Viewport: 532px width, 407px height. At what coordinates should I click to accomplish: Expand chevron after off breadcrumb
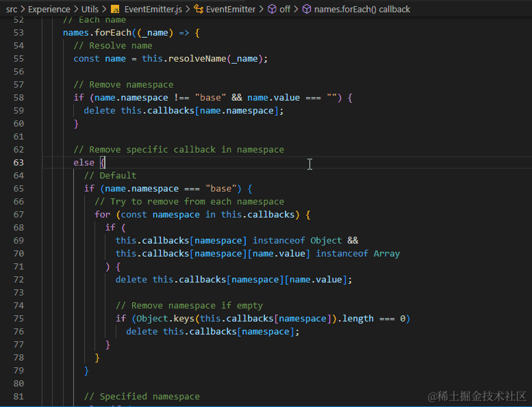pos(296,9)
